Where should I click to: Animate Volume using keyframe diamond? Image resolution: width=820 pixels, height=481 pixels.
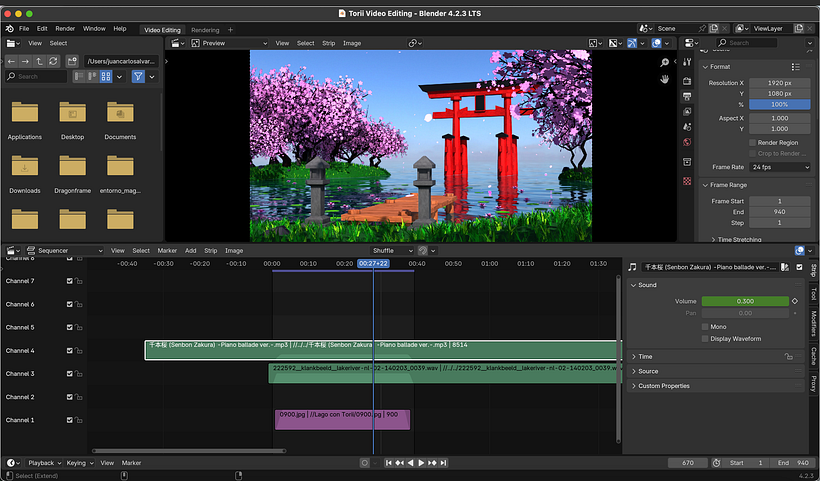[795, 301]
